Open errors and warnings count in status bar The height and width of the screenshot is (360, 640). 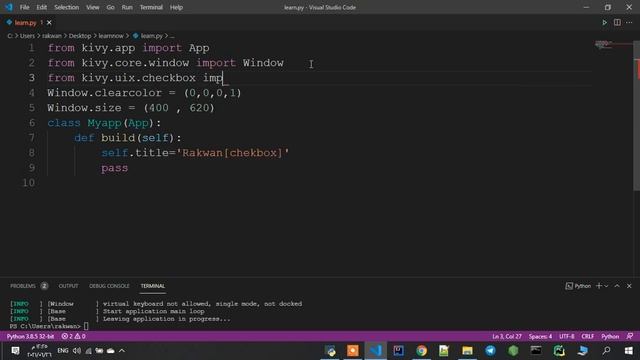73,336
